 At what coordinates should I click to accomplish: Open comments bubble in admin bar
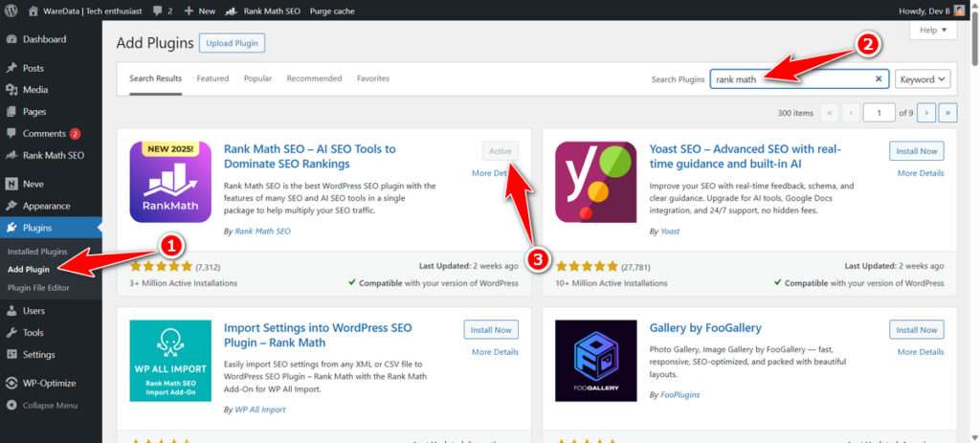pos(163,11)
